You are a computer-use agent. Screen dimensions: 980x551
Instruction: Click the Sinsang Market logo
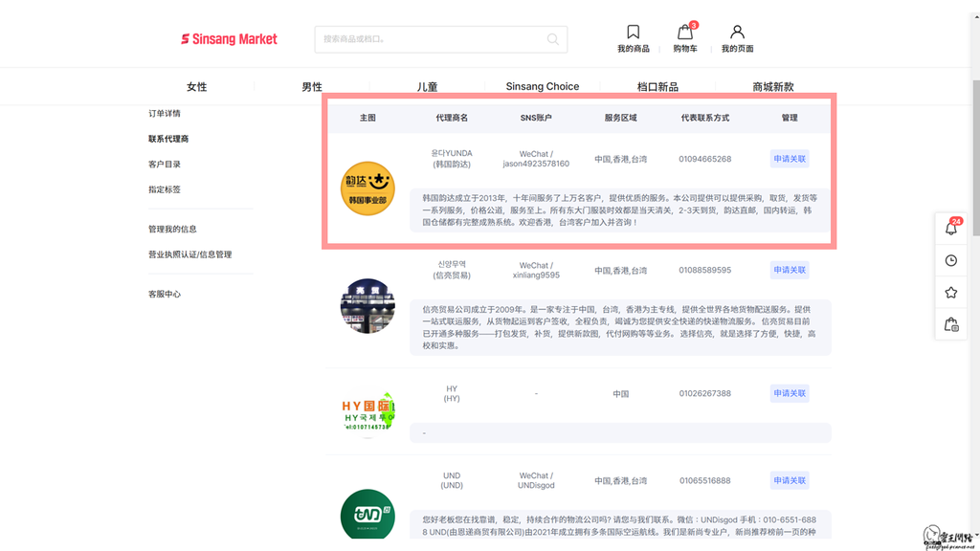click(229, 38)
